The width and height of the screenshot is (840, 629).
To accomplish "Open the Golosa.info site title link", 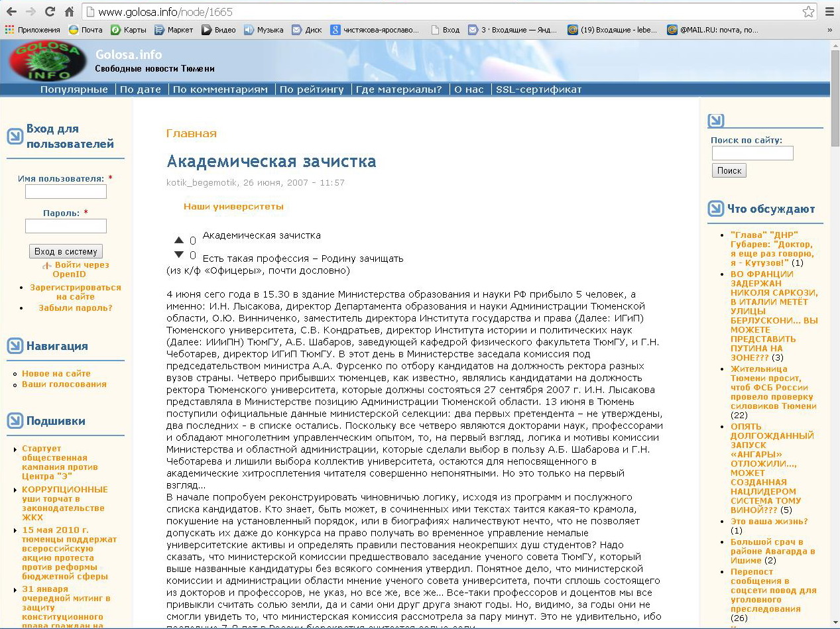I will [129, 54].
